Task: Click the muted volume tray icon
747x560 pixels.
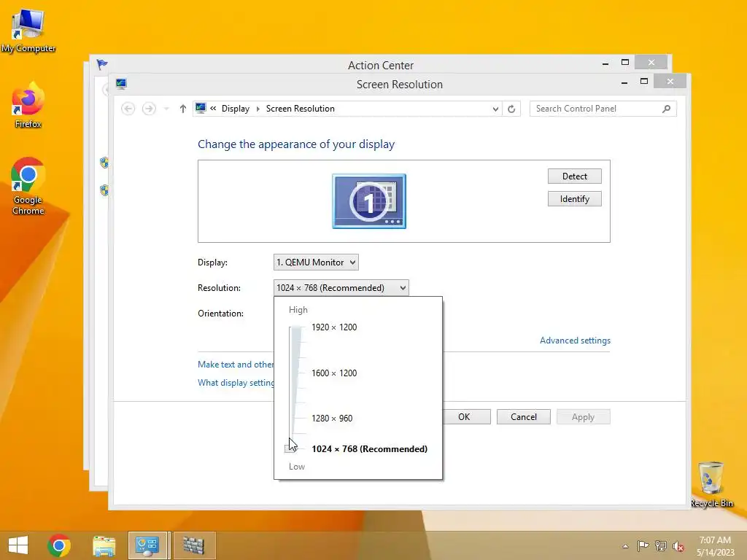Action: [678, 545]
